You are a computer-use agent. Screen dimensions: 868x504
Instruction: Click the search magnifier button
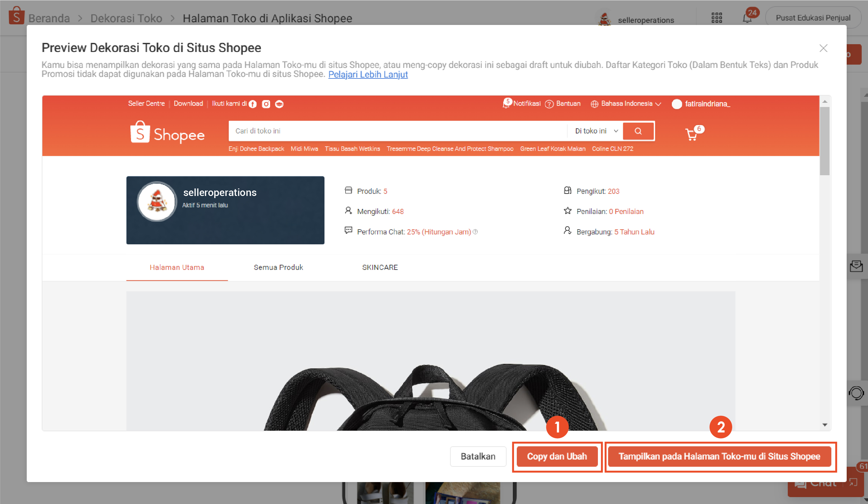[638, 131]
